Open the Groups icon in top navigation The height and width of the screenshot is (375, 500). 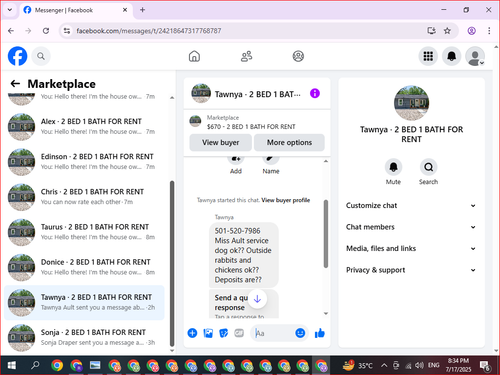pos(298,56)
